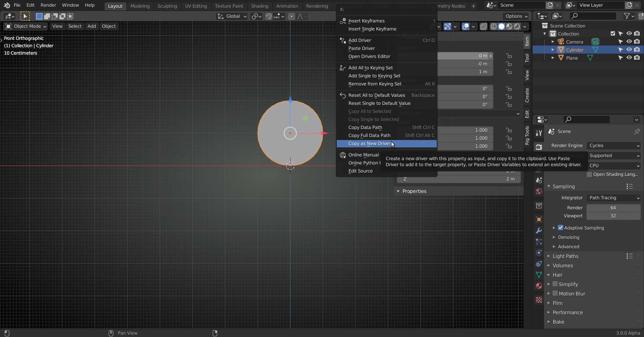Image resolution: width=644 pixels, height=337 pixels.
Task: Adjust the Viewport samples field showing 32
Action: [x=613, y=216]
